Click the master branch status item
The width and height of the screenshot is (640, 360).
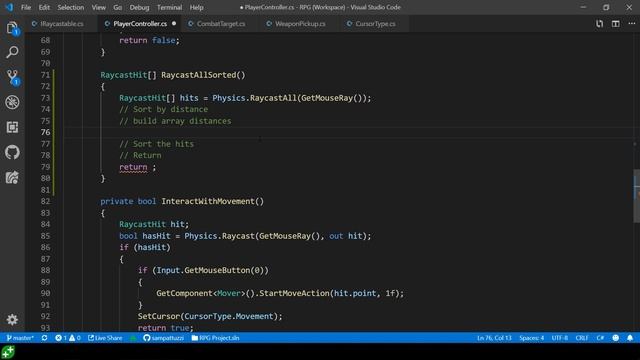[x=20, y=338]
